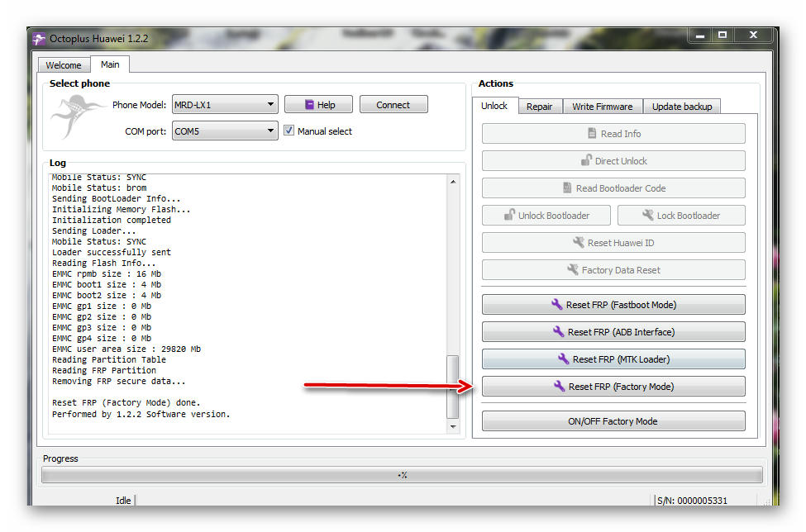Click log line 'Initialization completed'
This screenshot has width=806, height=532.
click(x=112, y=220)
